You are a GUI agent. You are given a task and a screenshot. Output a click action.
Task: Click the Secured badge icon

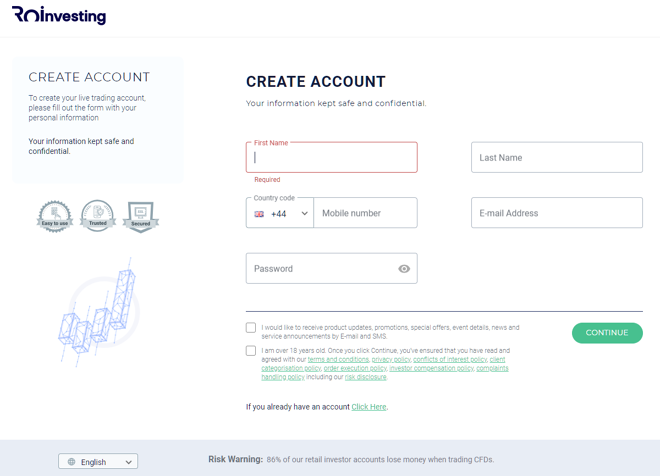coord(141,217)
